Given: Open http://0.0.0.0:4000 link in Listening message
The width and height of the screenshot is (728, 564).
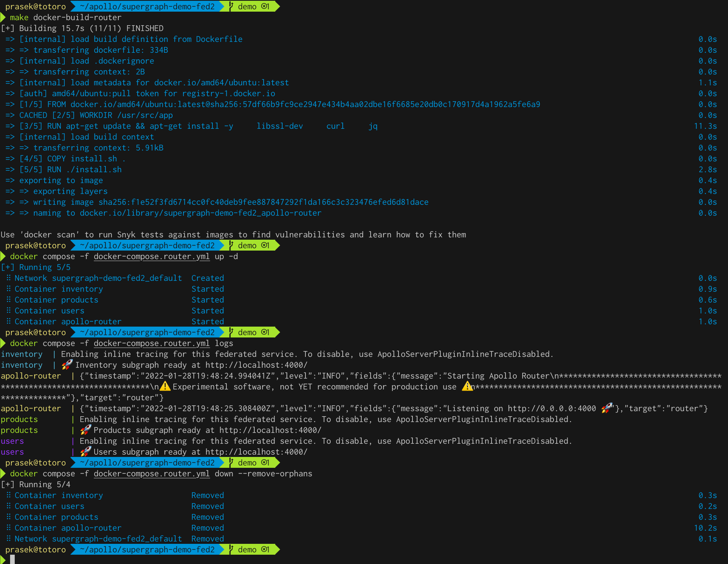Looking at the screenshot, I should coord(552,408).
